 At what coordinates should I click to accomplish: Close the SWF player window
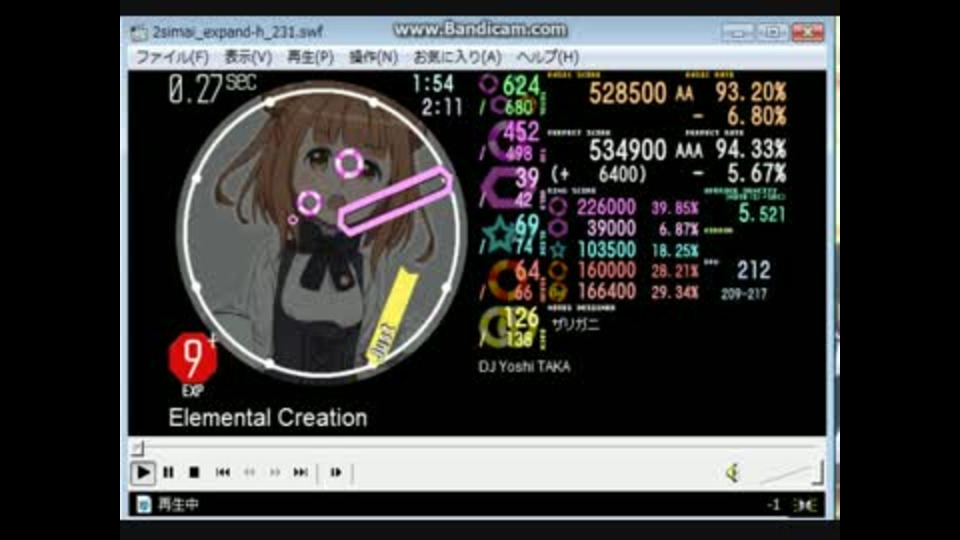point(808,32)
